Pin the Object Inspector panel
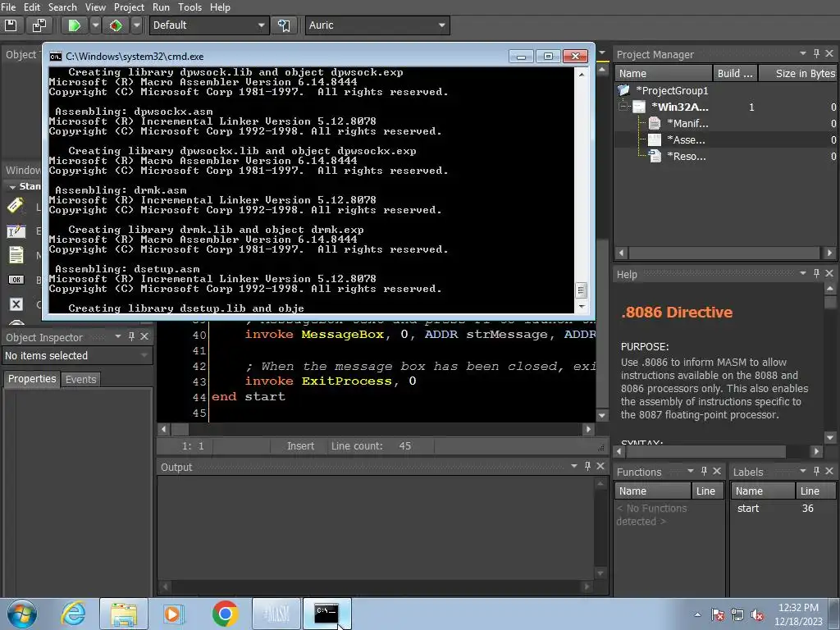The width and height of the screenshot is (840, 630). point(131,336)
